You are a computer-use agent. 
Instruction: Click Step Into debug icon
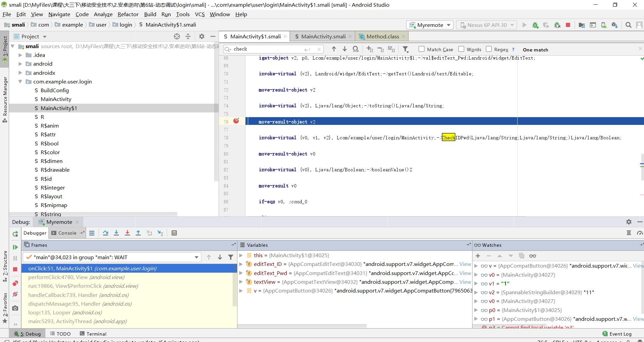tap(116, 233)
